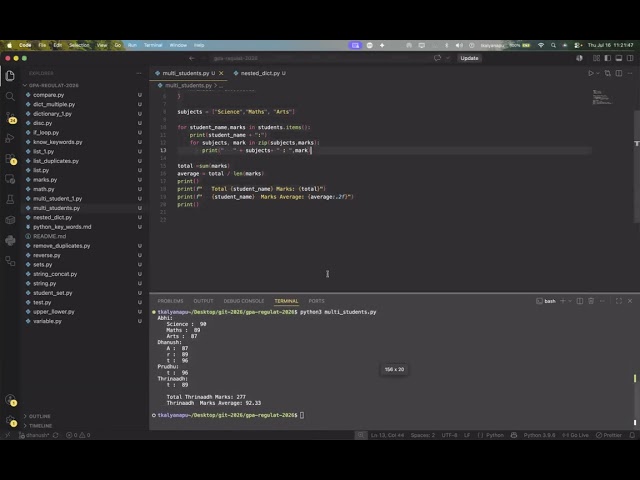This screenshot has height=480, width=640.
Task: Switch to the Ports panel tab
Action: point(316,301)
